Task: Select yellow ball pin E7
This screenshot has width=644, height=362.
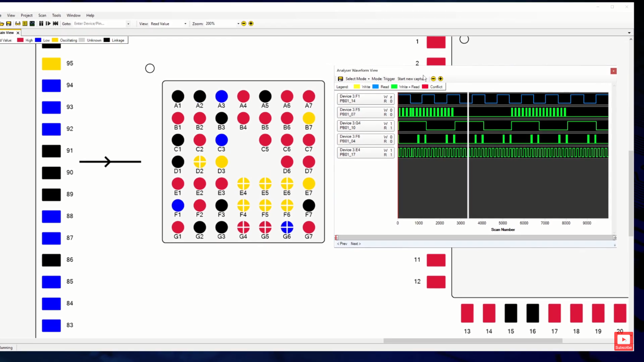Action: click(309, 183)
